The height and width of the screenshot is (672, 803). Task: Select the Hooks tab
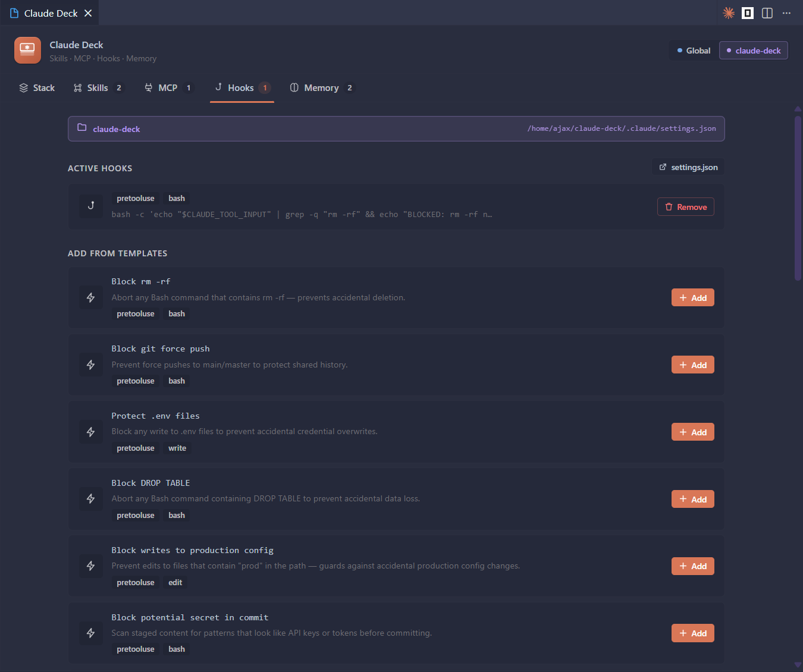click(x=242, y=88)
